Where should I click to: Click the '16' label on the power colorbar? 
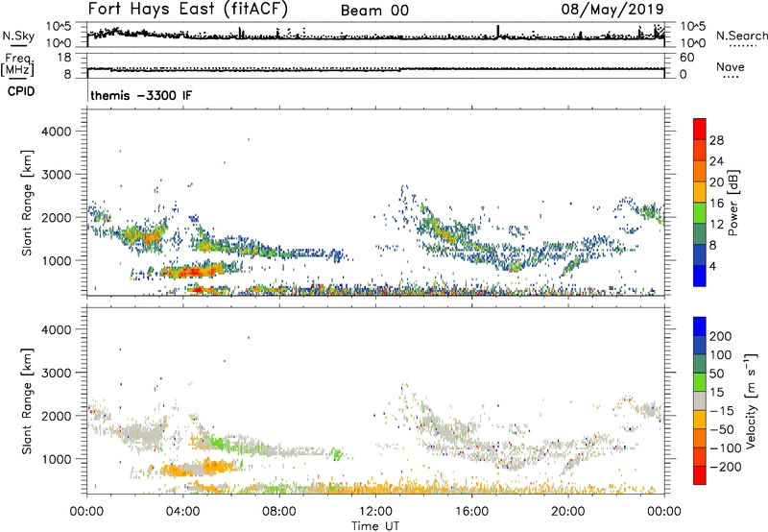716,204
